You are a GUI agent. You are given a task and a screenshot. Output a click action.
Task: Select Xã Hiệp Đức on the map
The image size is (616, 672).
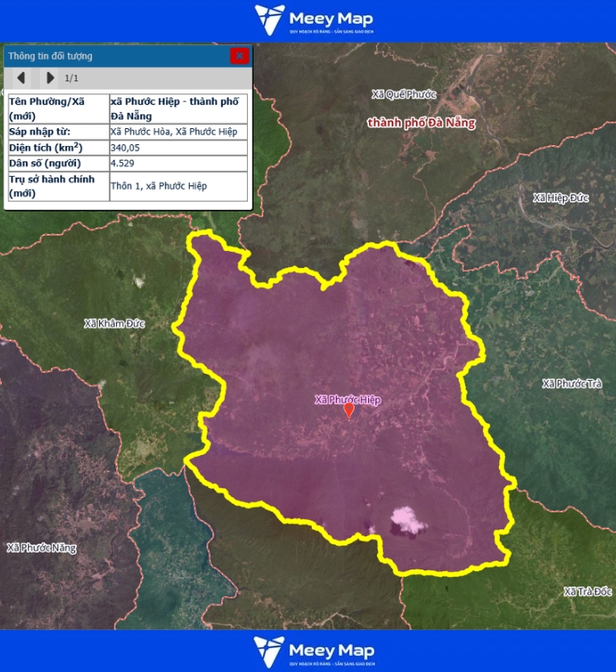tap(561, 198)
